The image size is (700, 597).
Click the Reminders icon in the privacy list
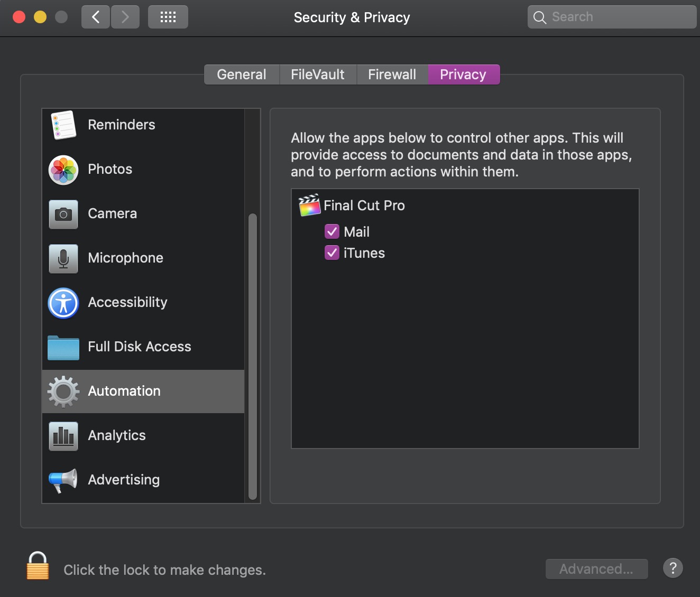coord(63,125)
